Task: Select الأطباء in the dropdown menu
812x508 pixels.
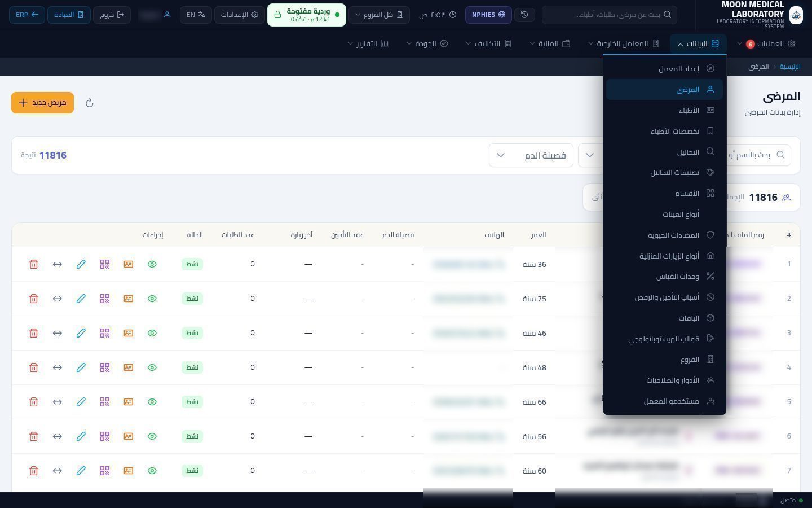Action: tap(664, 110)
